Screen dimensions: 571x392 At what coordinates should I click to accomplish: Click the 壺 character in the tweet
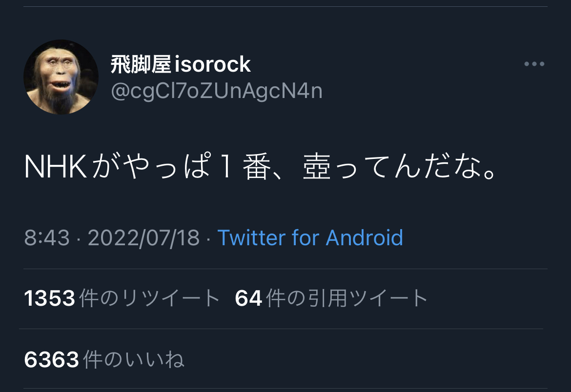click(317, 167)
